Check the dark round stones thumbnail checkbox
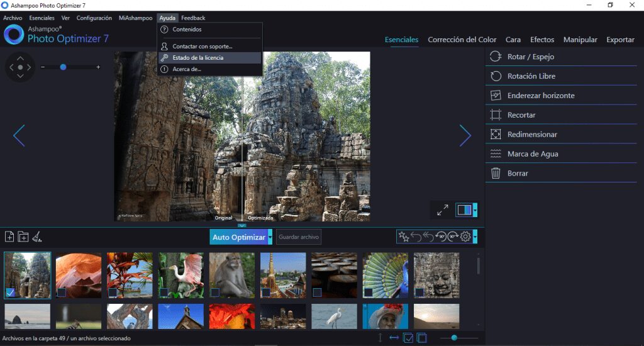Viewport: 644px width, 346px height. 317,293
